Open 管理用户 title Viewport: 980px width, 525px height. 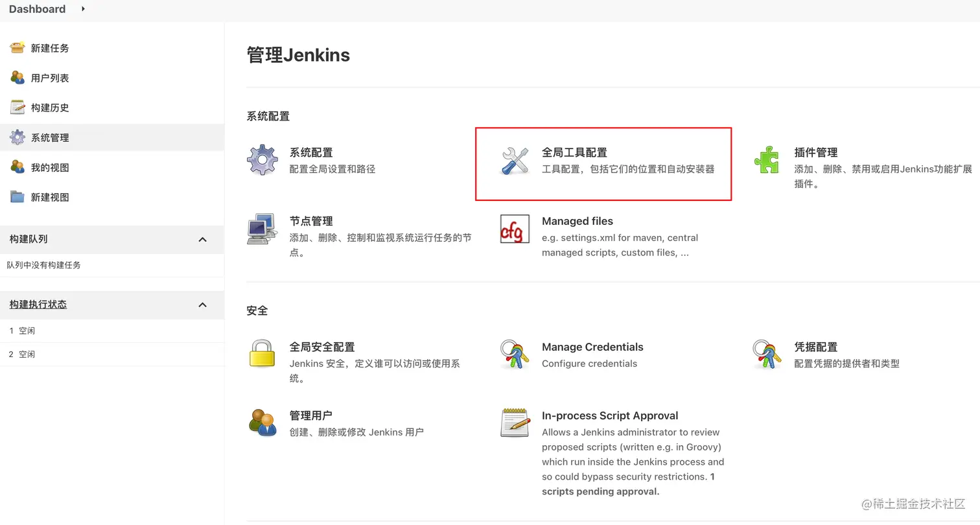[x=311, y=415]
